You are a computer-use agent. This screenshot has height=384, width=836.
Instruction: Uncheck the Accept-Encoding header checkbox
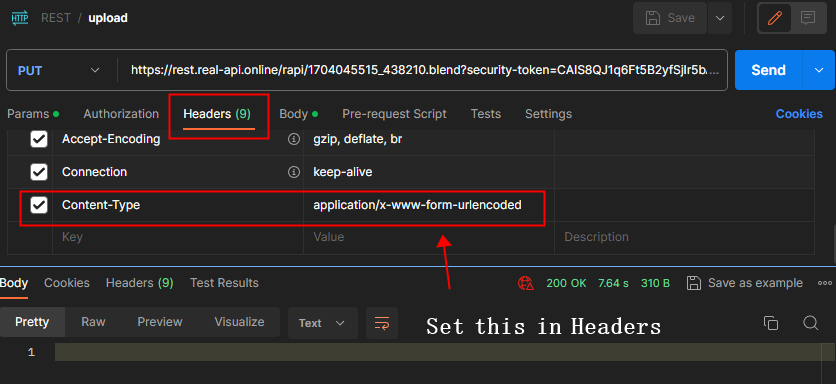(x=39, y=139)
